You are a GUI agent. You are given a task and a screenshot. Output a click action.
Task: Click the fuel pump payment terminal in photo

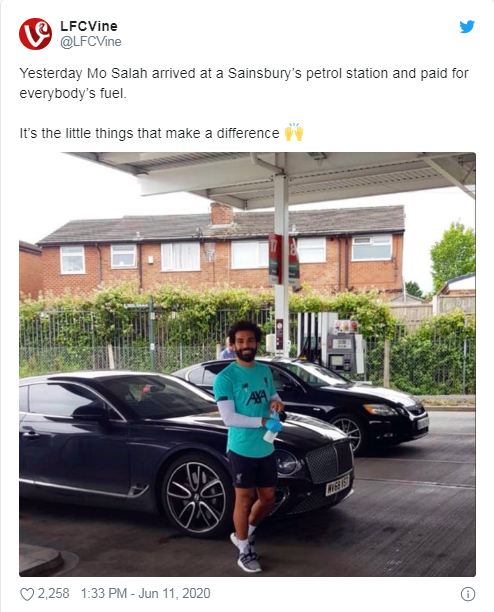341,352
